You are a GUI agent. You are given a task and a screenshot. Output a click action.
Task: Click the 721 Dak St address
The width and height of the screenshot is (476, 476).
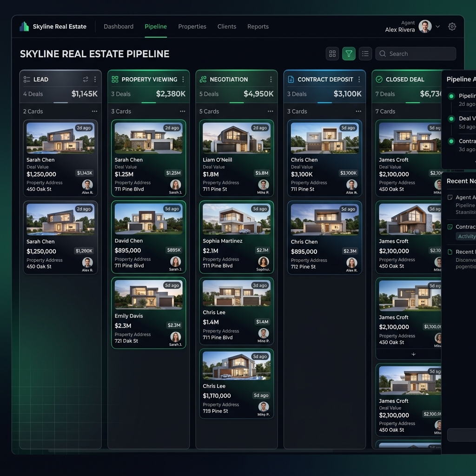click(126, 341)
